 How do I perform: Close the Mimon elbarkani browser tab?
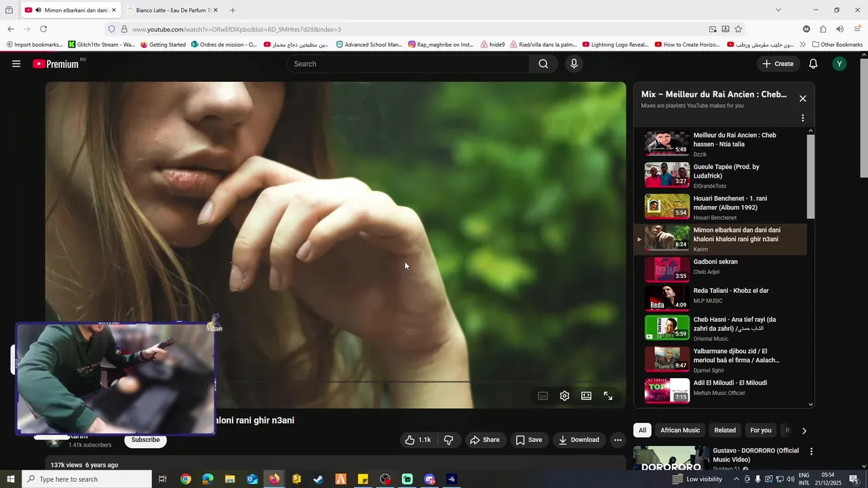(114, 10)
